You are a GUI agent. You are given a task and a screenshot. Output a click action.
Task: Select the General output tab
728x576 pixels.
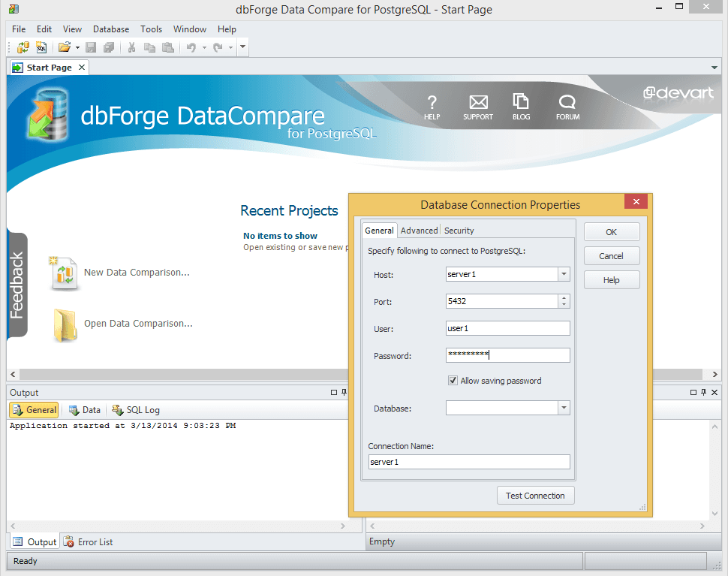(x=34, y=410)
